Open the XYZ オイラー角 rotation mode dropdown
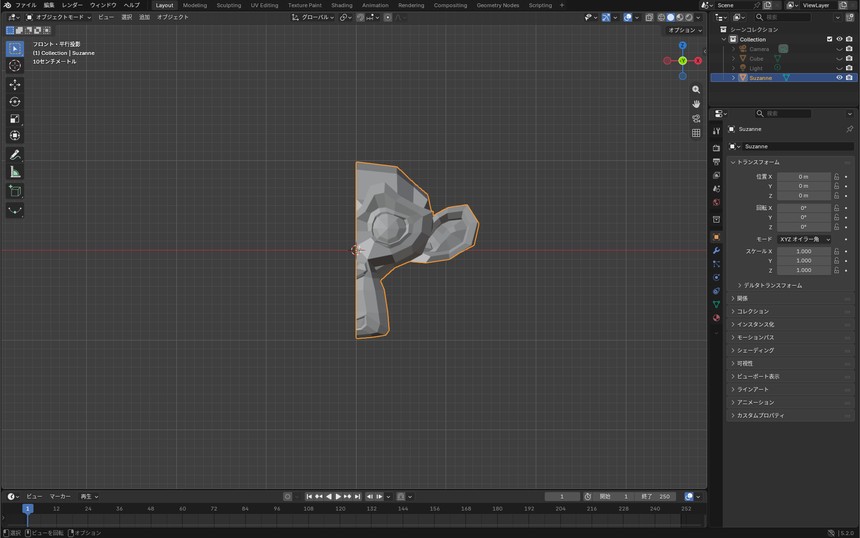Screen dimensions: 860x538 [804, 239]
